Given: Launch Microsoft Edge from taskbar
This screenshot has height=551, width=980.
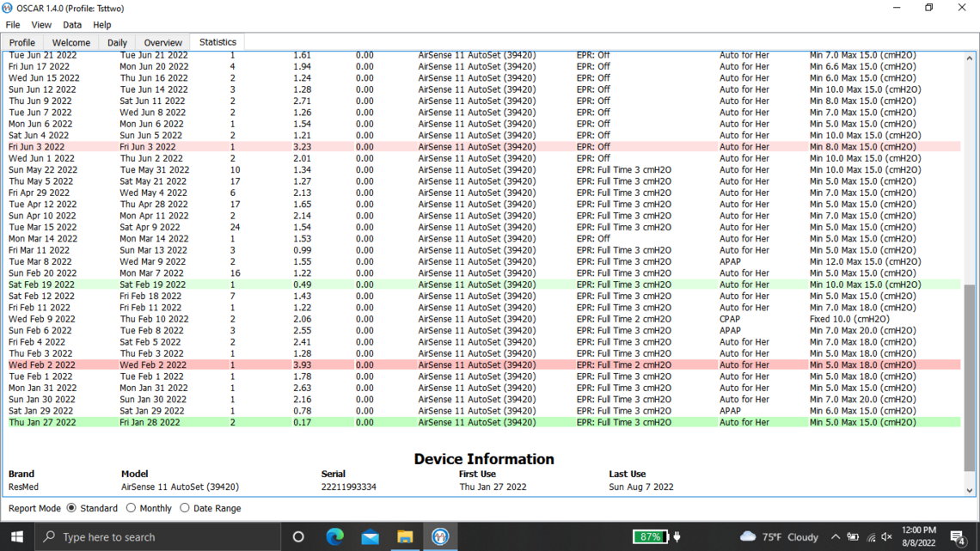Looking at the screenshot, I should coord(335,536).
